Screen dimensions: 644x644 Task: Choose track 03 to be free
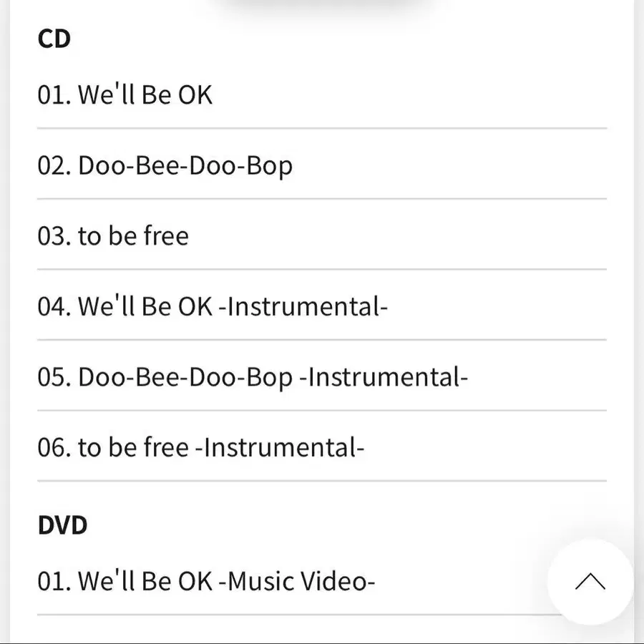click(x=322, y=235)
